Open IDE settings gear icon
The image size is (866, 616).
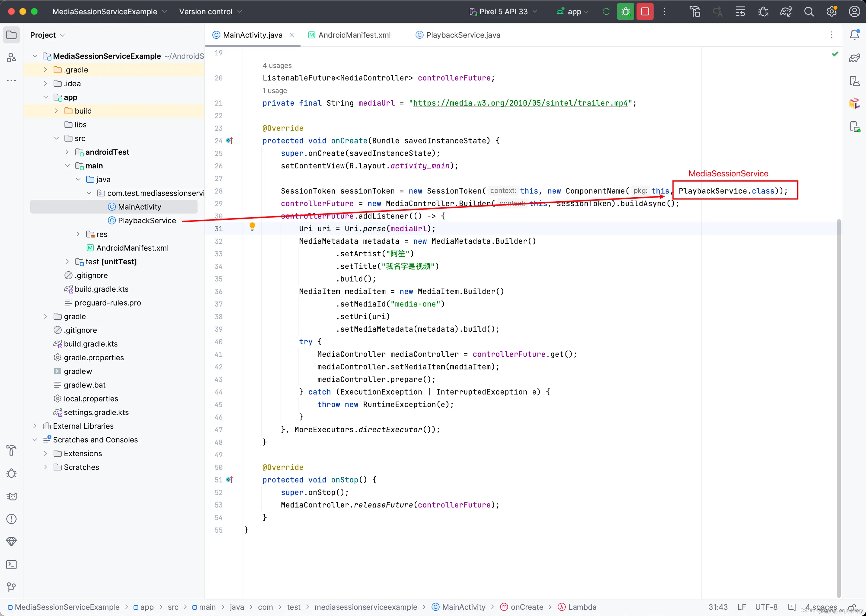point(831,11)
